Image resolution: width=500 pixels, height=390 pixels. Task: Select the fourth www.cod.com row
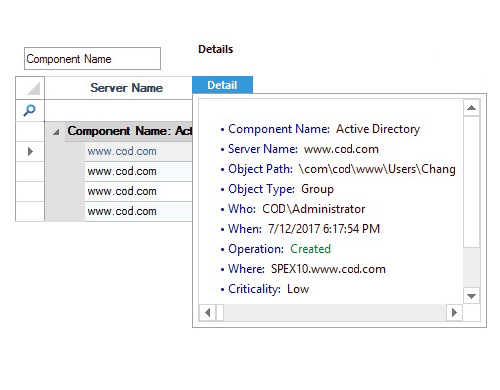click(138, 211)
